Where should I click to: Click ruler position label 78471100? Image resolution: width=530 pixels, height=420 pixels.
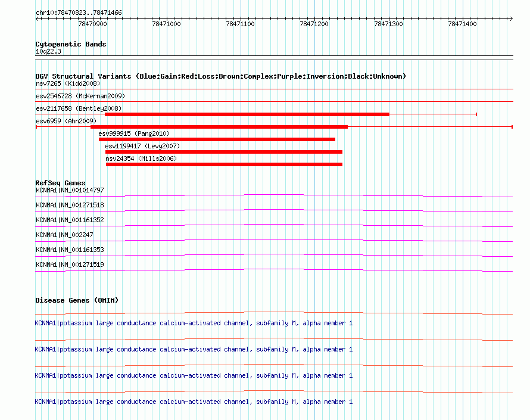241,24
